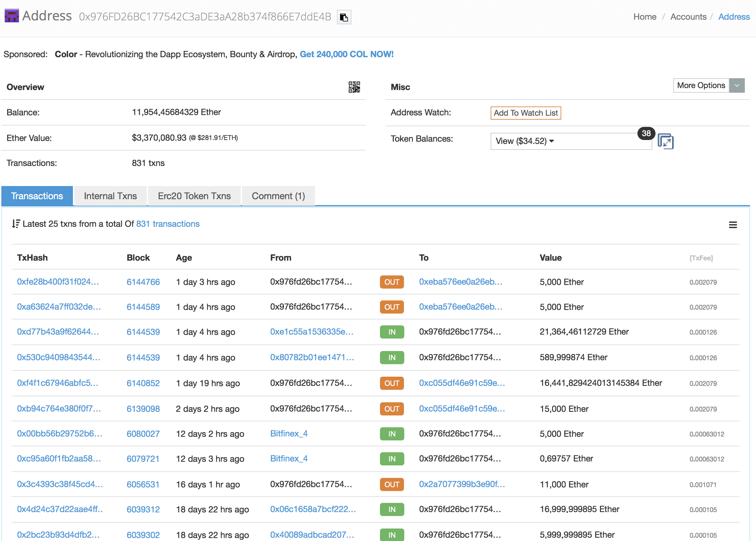Switch to the Transactions tab
This screenshot has width=756, height=541.
37,196
